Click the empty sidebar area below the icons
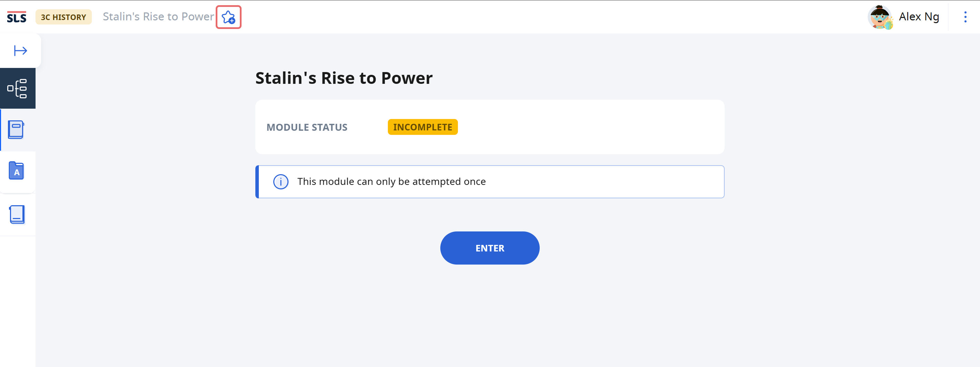The image size is (980, 367). tap(18, 301)
